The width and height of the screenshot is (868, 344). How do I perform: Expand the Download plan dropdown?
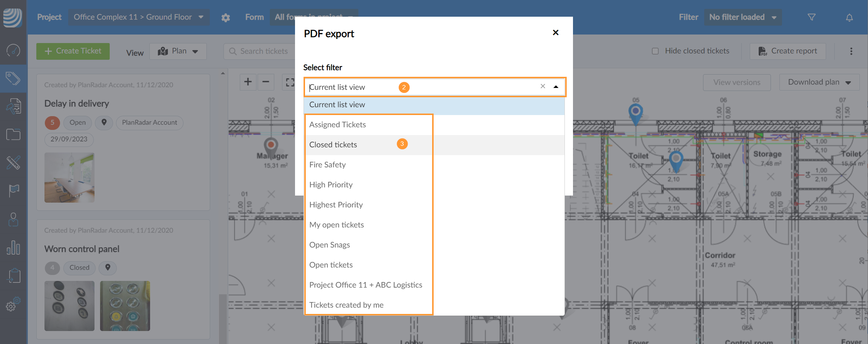click(819, 82)
